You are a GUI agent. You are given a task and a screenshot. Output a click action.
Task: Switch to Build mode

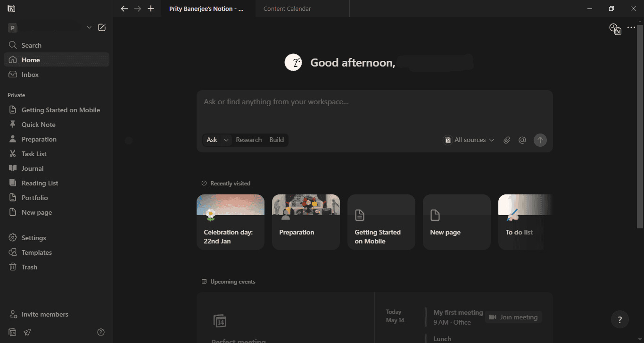(277, 140)
